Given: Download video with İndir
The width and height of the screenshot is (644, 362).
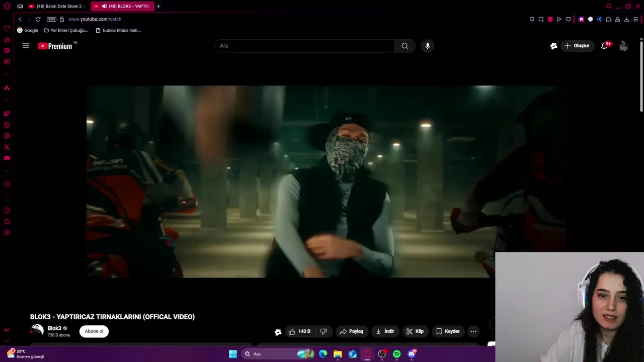Looking at the screenshot, I should coord(385,331).
